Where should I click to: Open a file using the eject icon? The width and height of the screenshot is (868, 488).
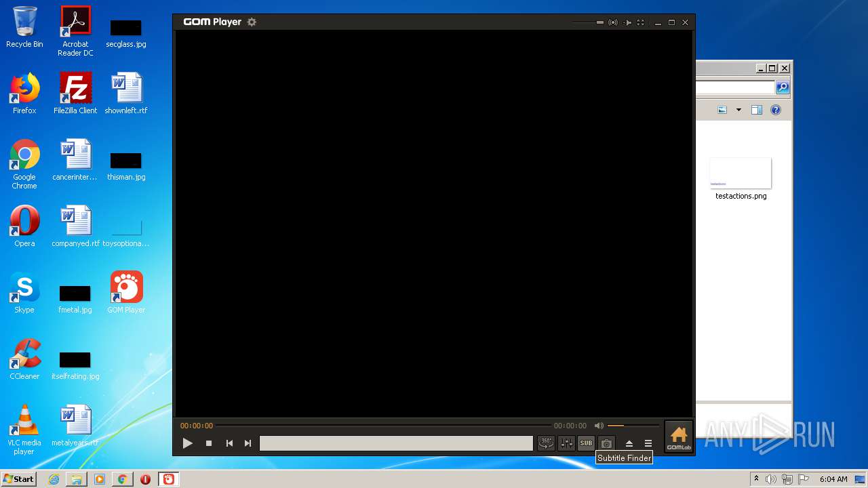pos(629,443)
